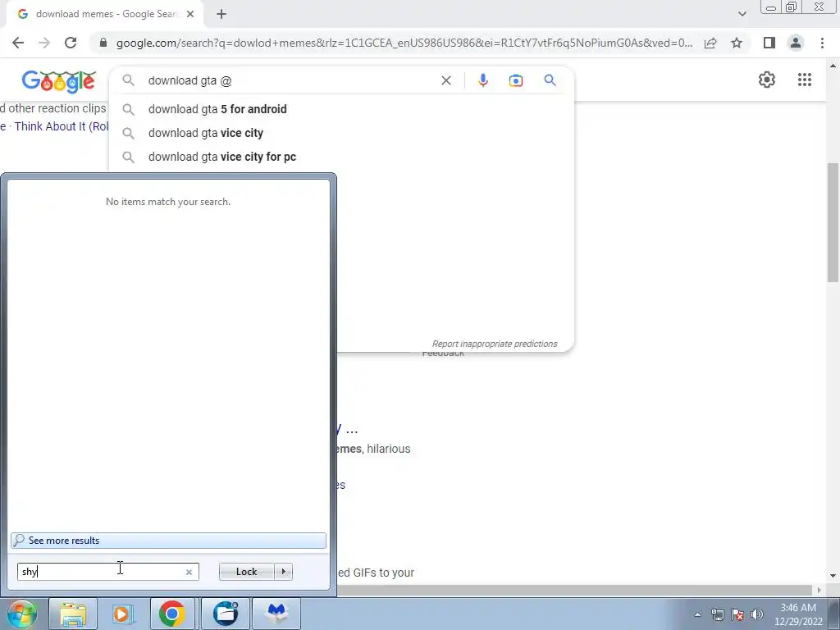Open Windows Explorer from the taskbar
840x630 pixels.
click(x=73, y=614)
